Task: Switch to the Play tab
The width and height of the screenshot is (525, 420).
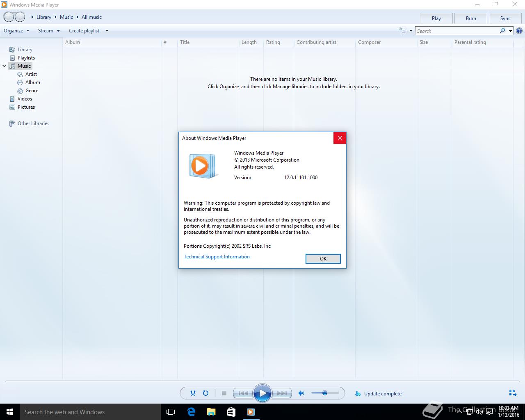Action: pyautogui.click(x=436, y=18)
